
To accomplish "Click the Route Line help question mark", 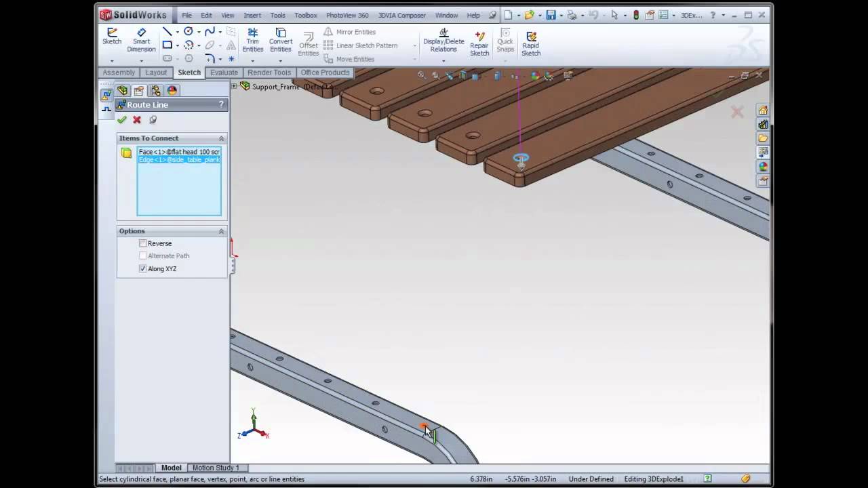I will 221,104.
